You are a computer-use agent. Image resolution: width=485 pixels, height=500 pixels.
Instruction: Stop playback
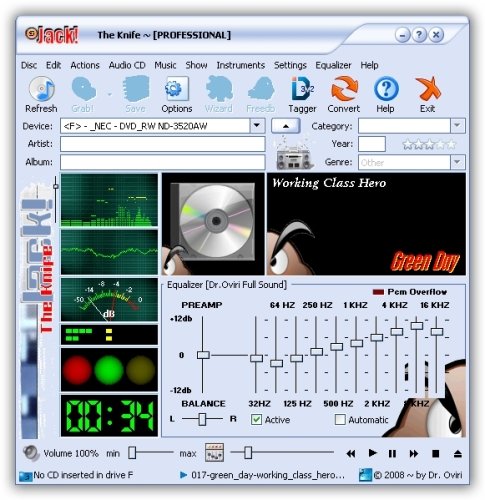(x=435, y=454)
